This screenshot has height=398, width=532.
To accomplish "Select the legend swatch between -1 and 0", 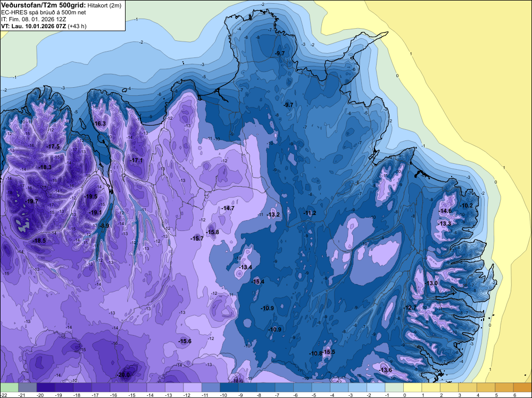I will 394,387.
